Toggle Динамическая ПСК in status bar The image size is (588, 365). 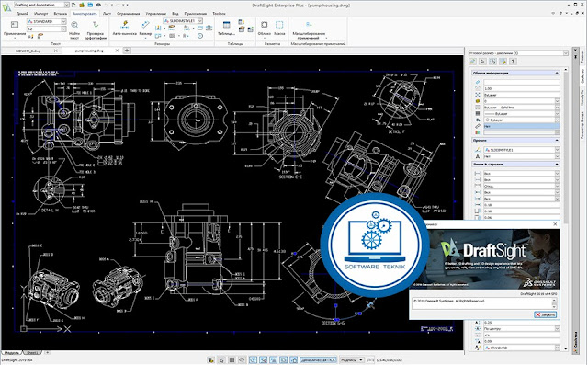point(319,360)
